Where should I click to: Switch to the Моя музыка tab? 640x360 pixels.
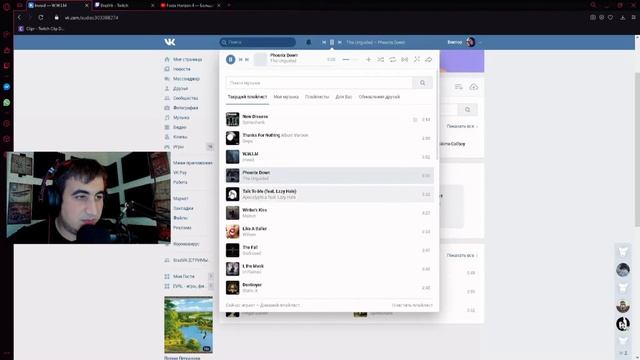click(286, 97)
